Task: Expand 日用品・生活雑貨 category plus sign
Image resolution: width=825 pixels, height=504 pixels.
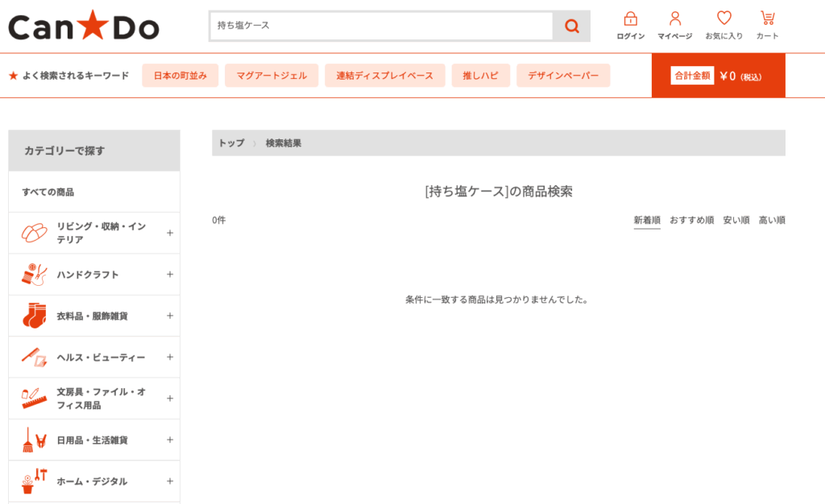Action: pos(170,440)
